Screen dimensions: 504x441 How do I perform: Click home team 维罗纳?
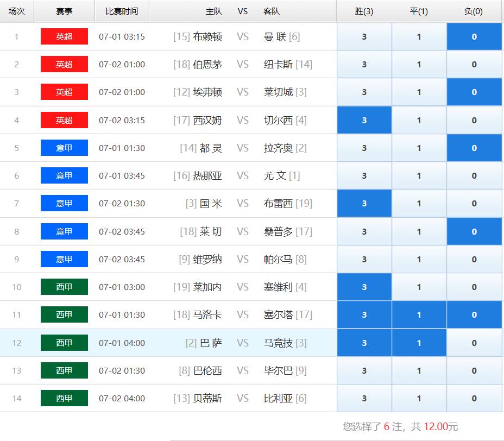pyautogui.click(x=207, y=259)
